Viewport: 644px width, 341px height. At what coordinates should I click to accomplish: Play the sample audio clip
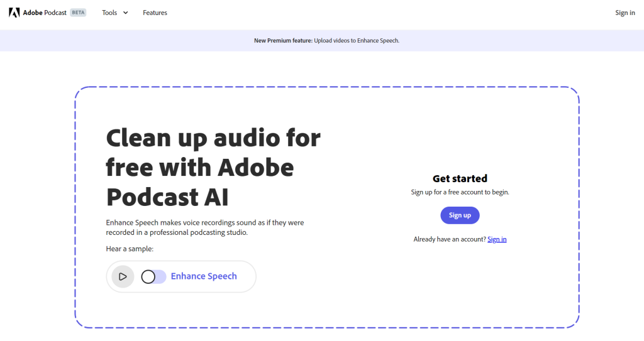click(123, 276)
